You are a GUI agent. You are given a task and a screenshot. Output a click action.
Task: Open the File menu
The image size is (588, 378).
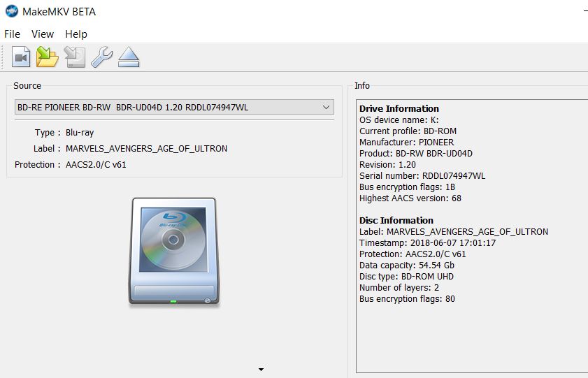[x=12, y=34]
